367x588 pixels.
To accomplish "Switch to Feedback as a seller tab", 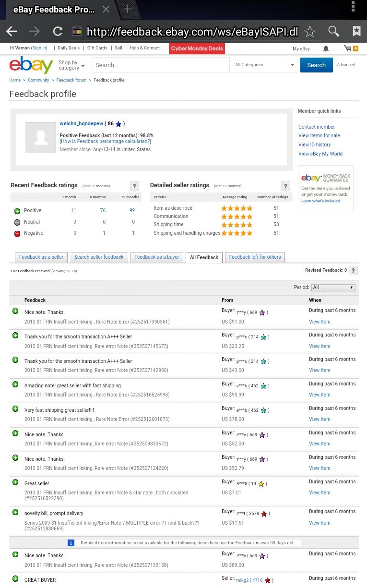I will tap(41, 257).
